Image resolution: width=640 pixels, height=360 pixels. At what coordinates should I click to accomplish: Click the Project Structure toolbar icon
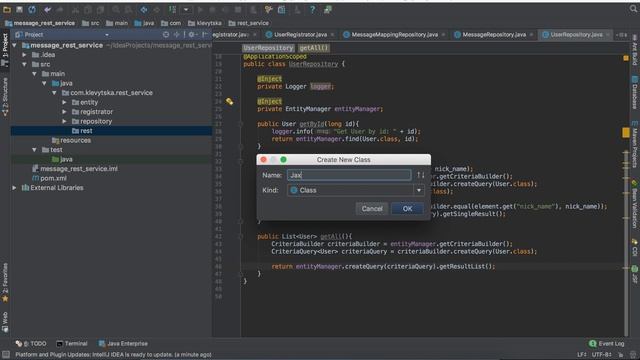282,9
